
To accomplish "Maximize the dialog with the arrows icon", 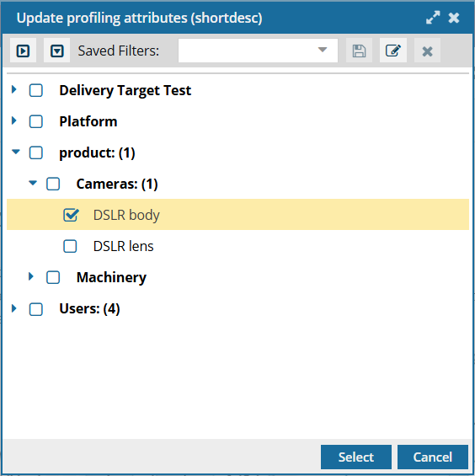I will 433,18.
